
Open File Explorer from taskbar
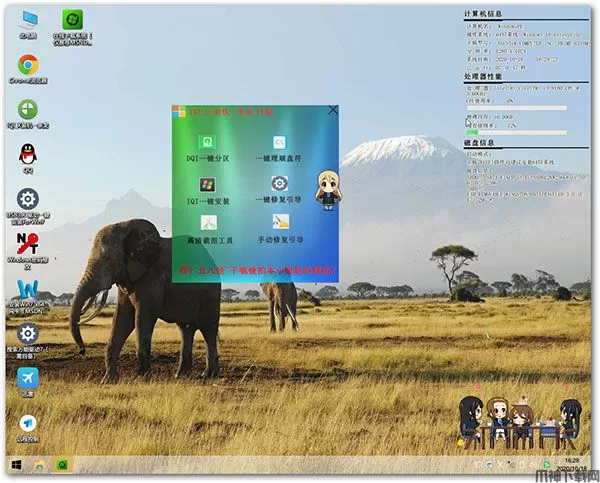pyautogui.click(x=40, y=465)
